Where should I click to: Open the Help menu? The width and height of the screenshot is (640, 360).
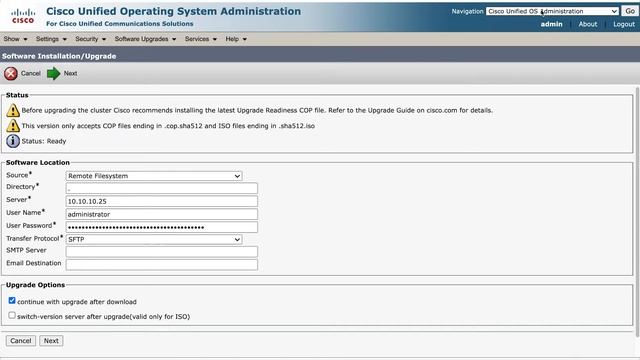[x=236, y=39]
